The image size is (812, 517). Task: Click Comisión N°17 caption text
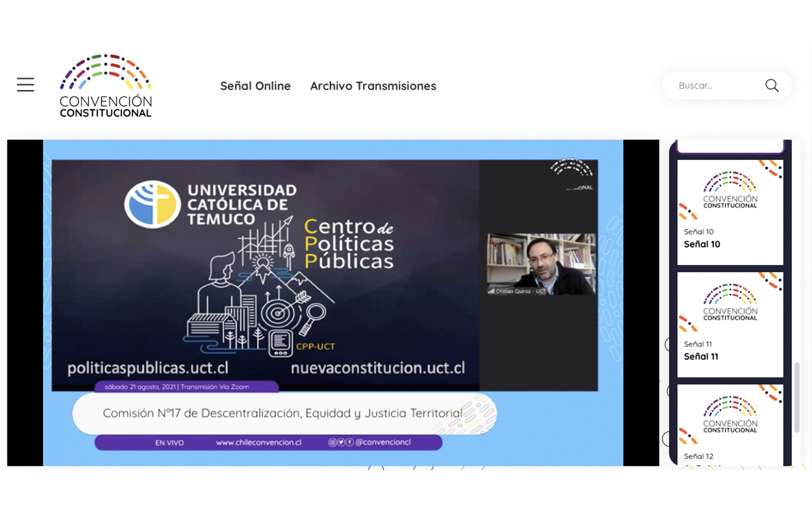pyautogui.click(x=283, y=413)
